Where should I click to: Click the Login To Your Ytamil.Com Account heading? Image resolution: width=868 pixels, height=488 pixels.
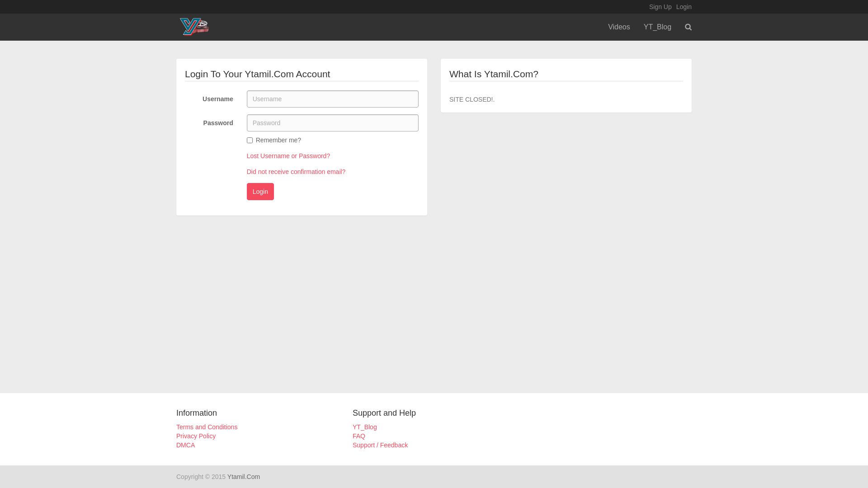coord(257,74)
